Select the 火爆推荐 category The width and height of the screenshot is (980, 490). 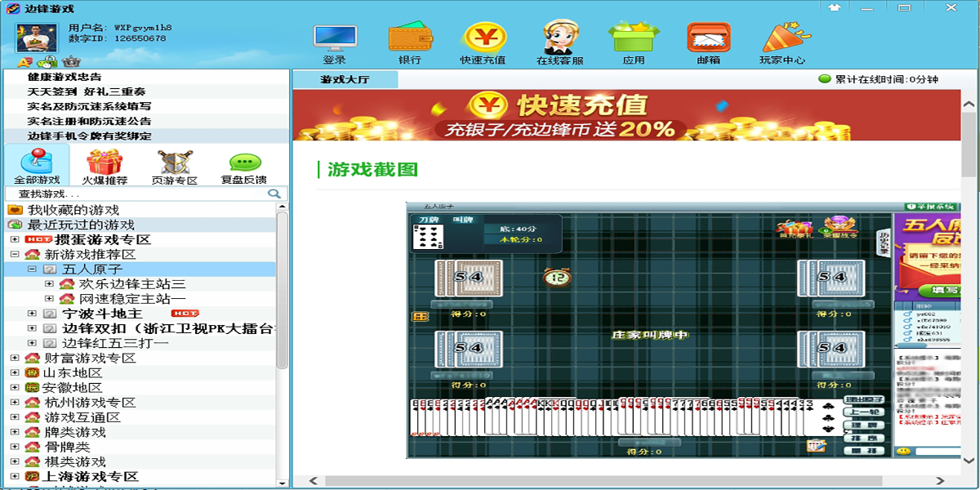[105, 167]
